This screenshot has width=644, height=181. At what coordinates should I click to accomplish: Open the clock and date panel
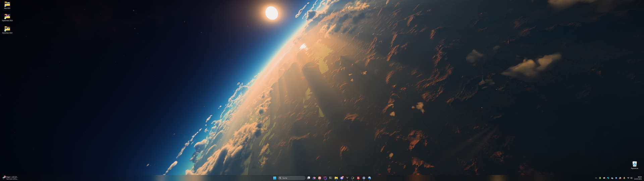click(638, 178)
